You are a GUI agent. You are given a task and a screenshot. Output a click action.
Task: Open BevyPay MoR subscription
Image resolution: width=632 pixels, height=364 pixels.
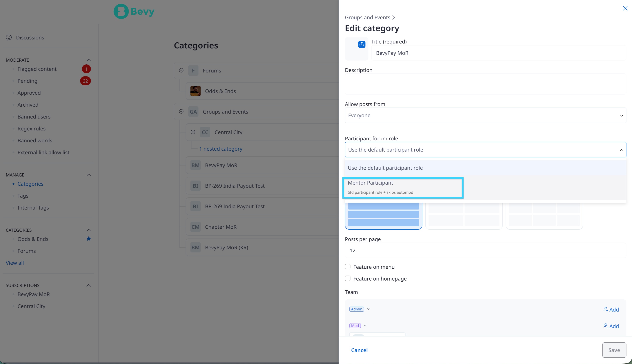click(x=34, y=294)
